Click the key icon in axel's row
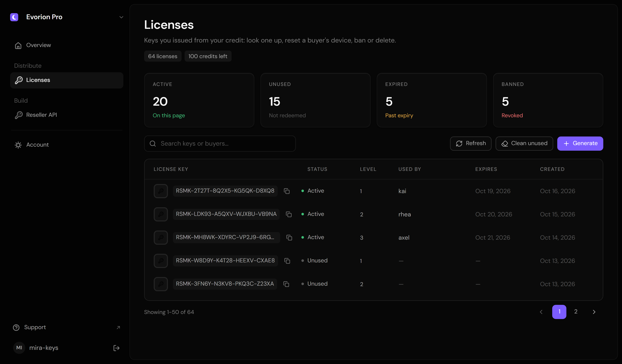 point(161,237)
